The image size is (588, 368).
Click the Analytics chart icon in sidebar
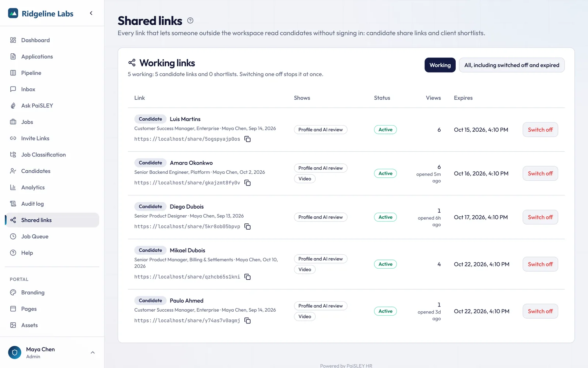(x=13, y=187)
